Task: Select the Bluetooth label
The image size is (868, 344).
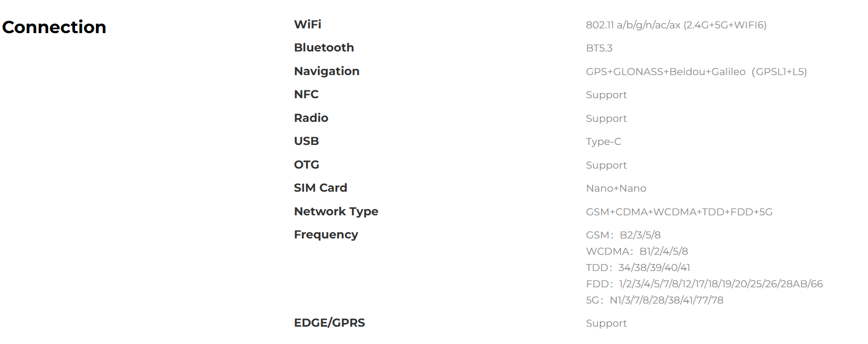Action: click(324, 47)
